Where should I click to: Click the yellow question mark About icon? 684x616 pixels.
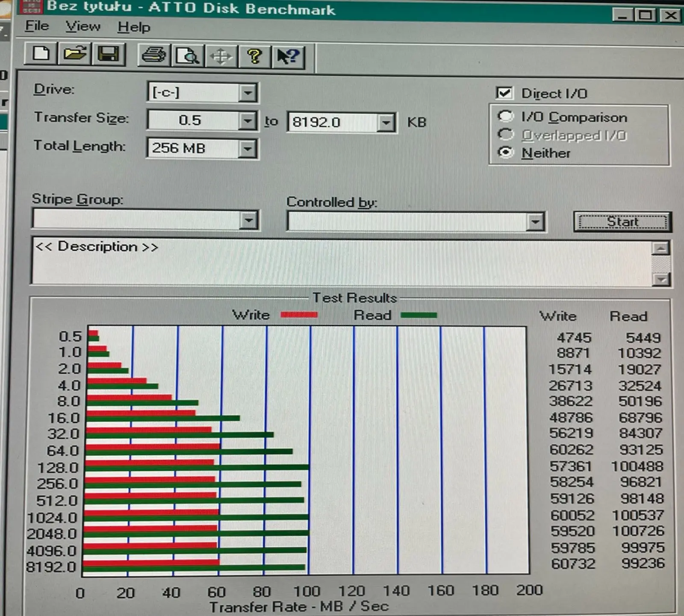click(x=254, y=56)
